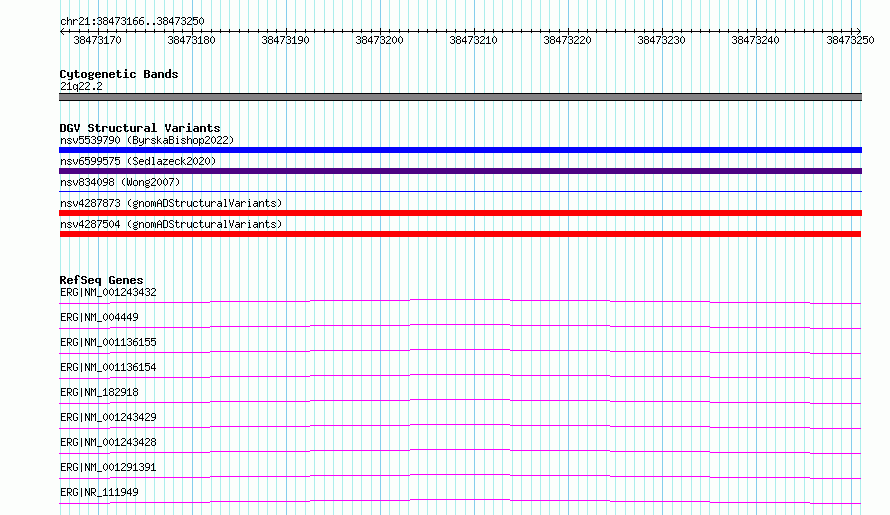Viewport: 890px width, 515px height.
Task: Open variant nsv4287504 gnomAD label
Action: point(171,224)
